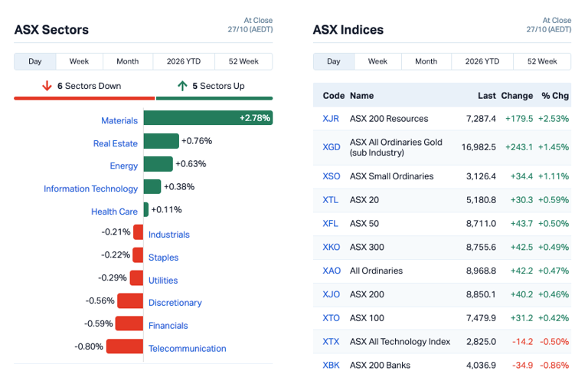Open XAO index code link

tap(332, 271)
